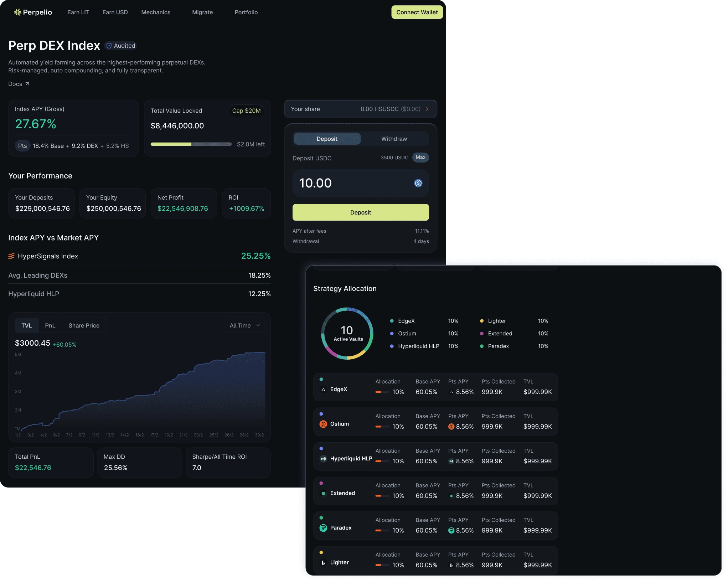This screenshot has width=728, height=582.
Task: Click the Active Vaults donut chart
Action: coord(347,334)
